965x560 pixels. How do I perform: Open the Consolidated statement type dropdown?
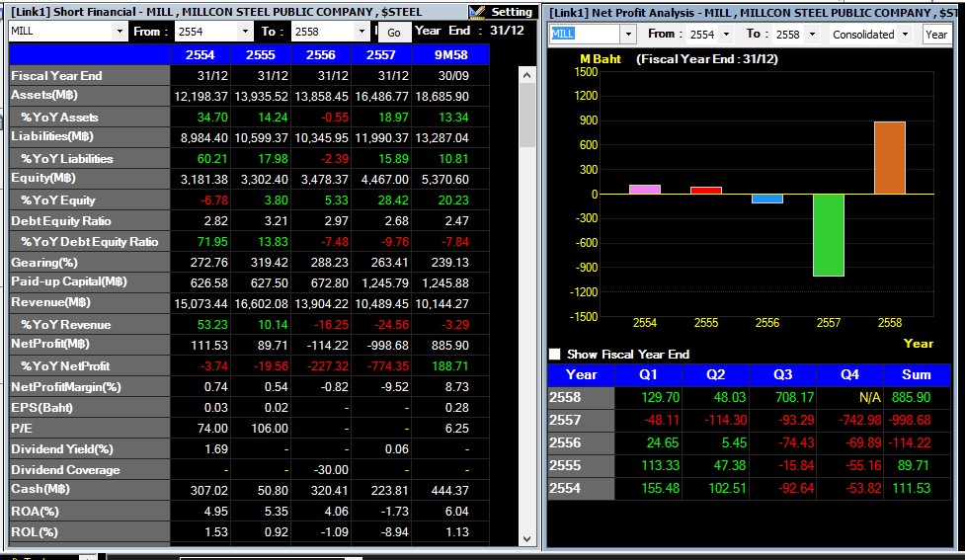(x=905, y=35)
